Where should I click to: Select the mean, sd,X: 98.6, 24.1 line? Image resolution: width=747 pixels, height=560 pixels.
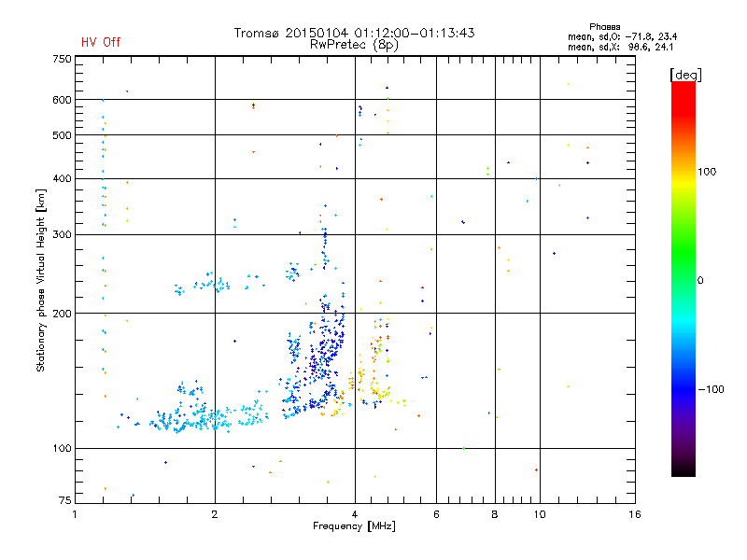click(620, 47)
